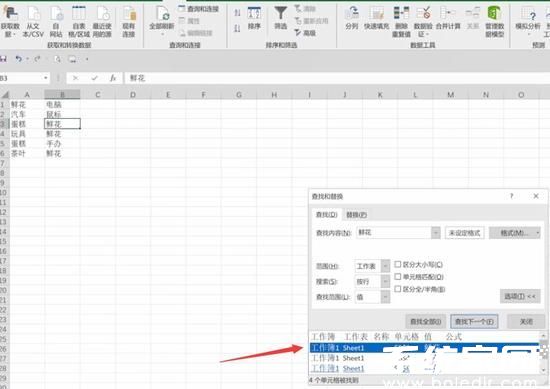This screenshot has height=389, width=550.
Task: Enable the Match entire cell (单元格匹配) checkbox
Action: tap(398, 276)
